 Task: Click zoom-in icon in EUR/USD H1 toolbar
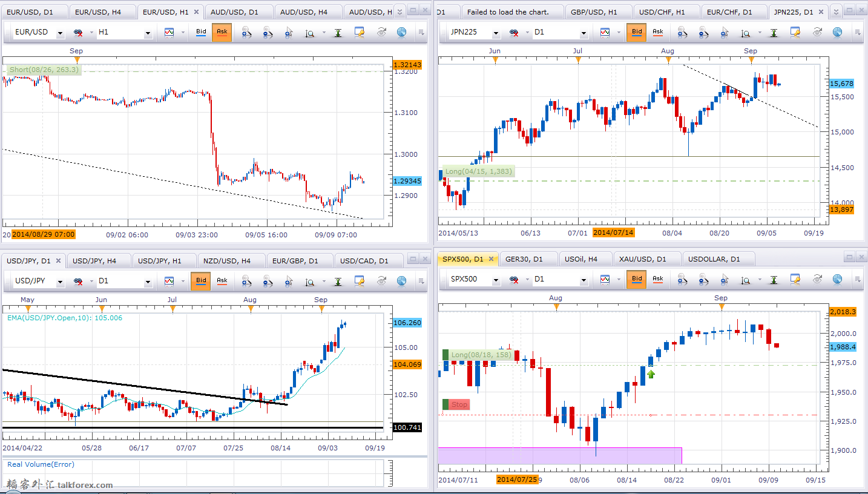(x=246, y=33)
